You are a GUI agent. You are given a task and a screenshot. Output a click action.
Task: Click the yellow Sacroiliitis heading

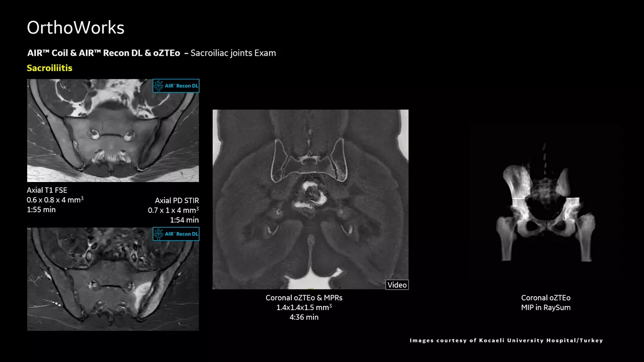(x=49, y=68)
